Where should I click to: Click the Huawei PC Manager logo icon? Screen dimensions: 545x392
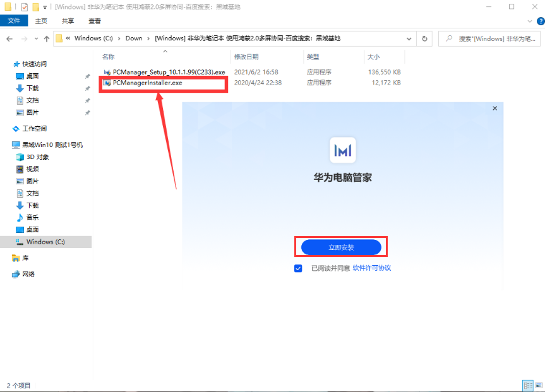[x=343, y=150]
